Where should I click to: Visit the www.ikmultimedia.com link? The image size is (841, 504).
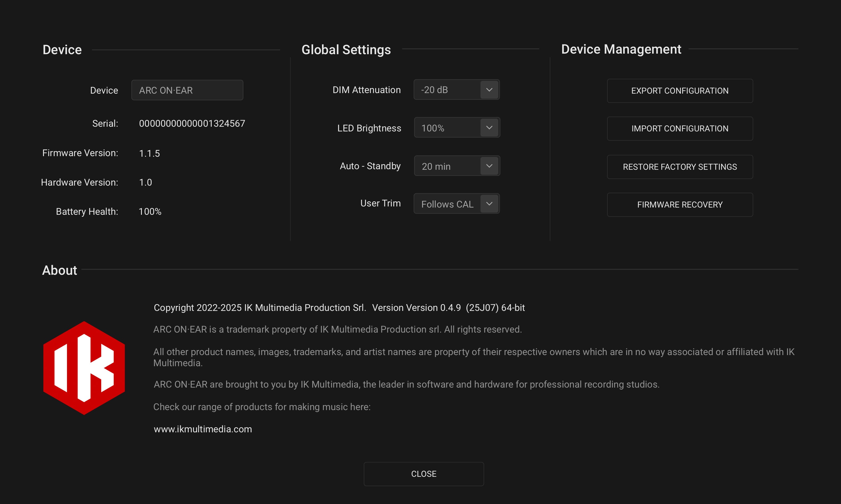click(202, 429)
